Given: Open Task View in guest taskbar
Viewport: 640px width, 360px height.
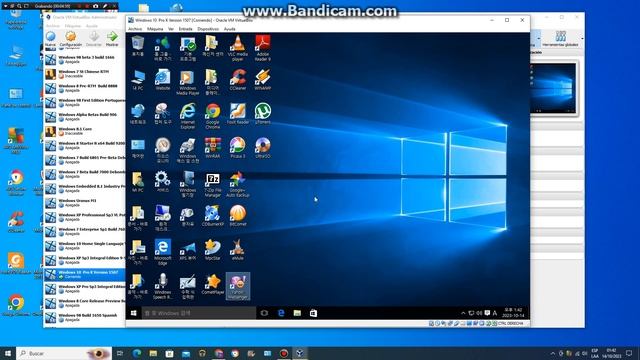Looking at the screenshot, I should tap(264, 313).
